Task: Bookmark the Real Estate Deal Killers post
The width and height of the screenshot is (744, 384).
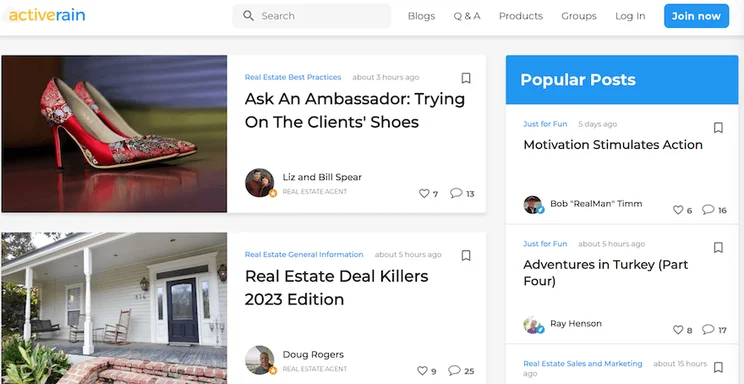Action: point(466,255)
